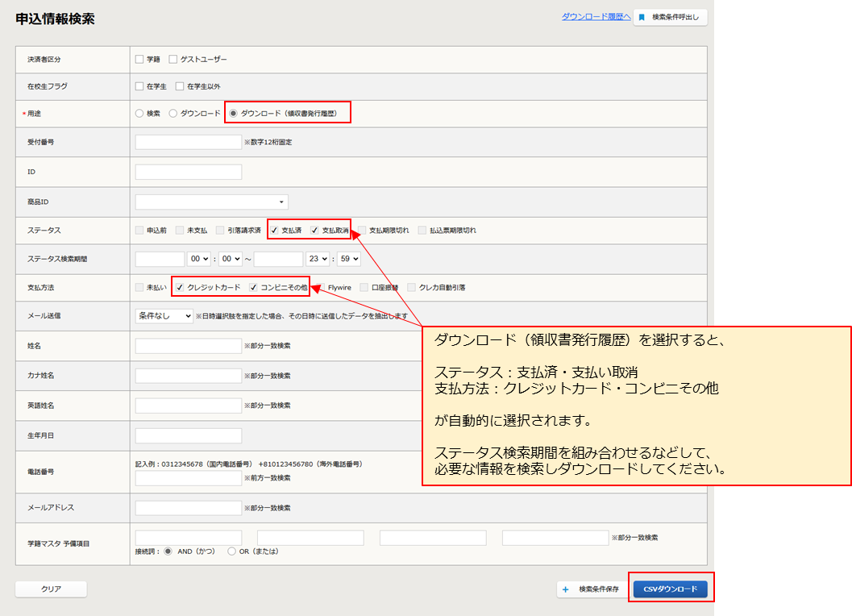Image resolution: width=852 pixels, height=616 pixels.
Task: Open the 商品ID dropdown
Action: (211, 202)
